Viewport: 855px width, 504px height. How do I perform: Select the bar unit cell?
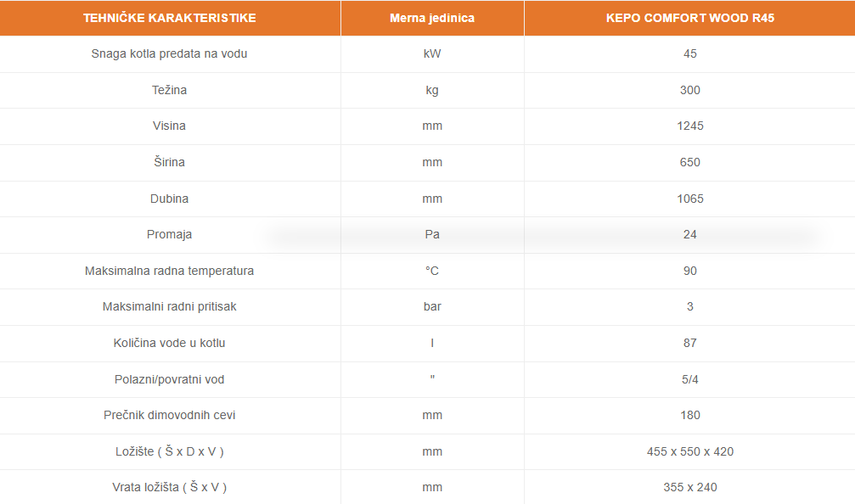(x=432, y=306)
